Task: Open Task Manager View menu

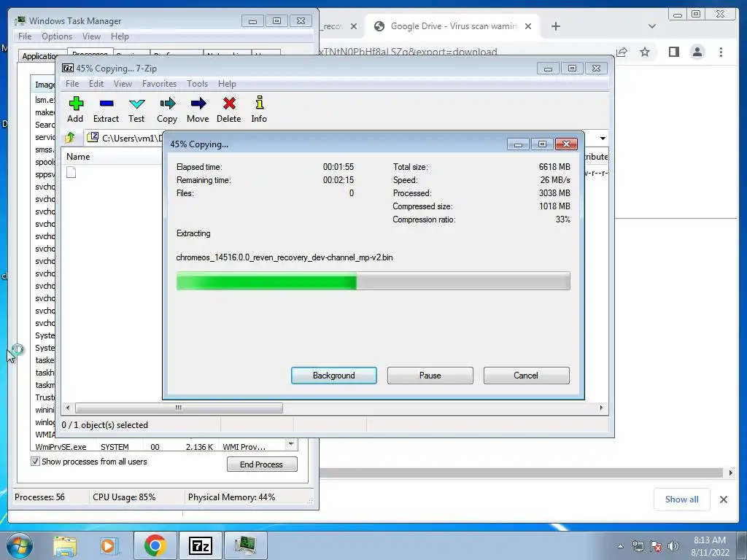Action: click(91, 36)
